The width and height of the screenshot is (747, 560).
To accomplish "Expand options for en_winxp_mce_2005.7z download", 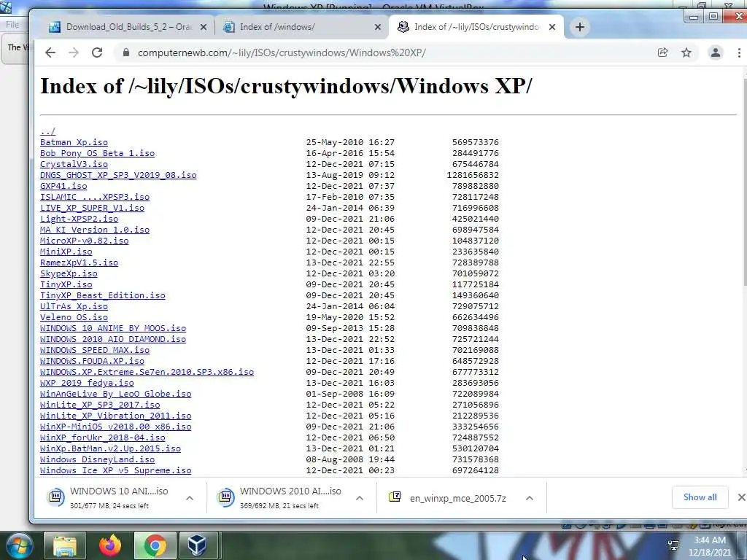I will (530, 498).
